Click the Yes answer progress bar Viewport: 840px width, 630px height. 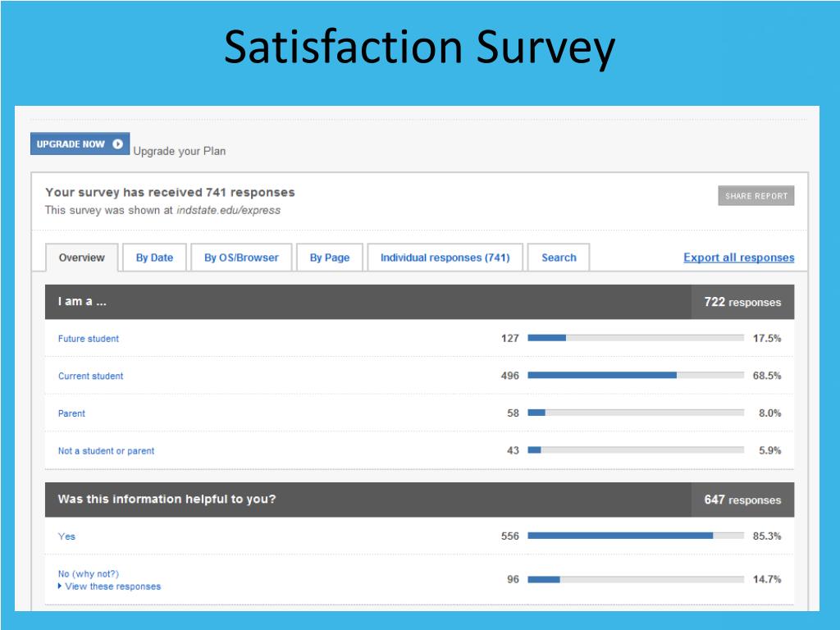[x=636, y=536]
